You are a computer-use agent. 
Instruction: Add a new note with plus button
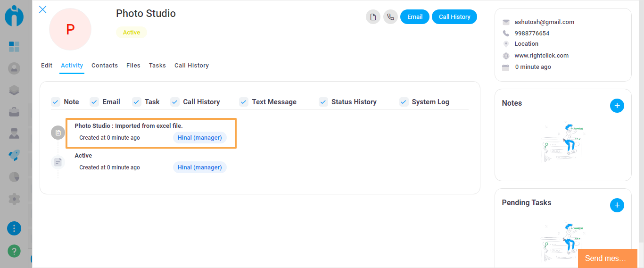pyautogui.click(x=617, y=106)
